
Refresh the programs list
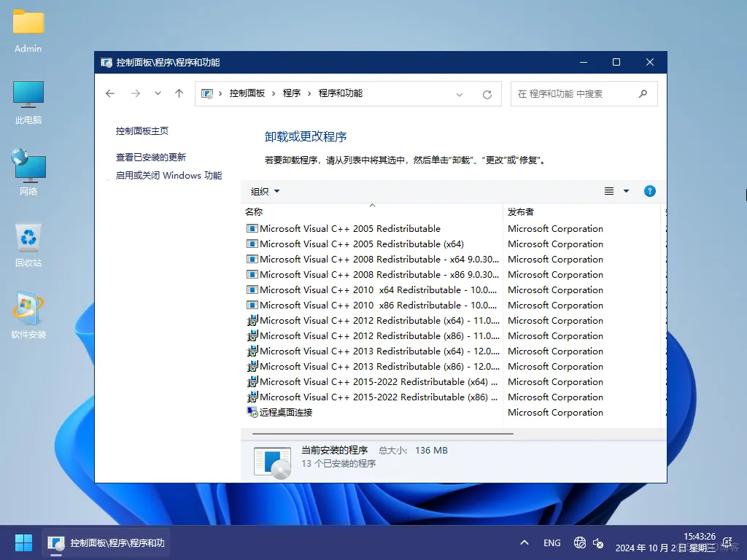tap(487, 94)
